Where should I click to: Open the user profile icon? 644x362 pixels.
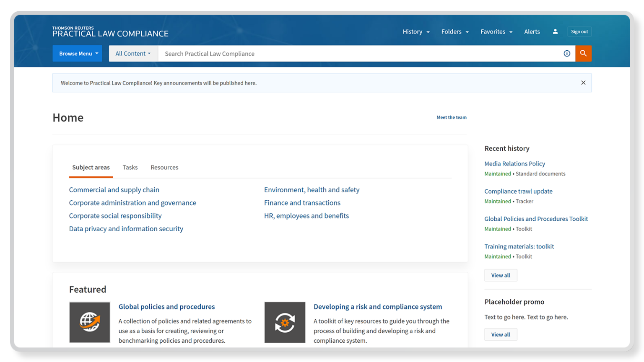tap(555, 31)
